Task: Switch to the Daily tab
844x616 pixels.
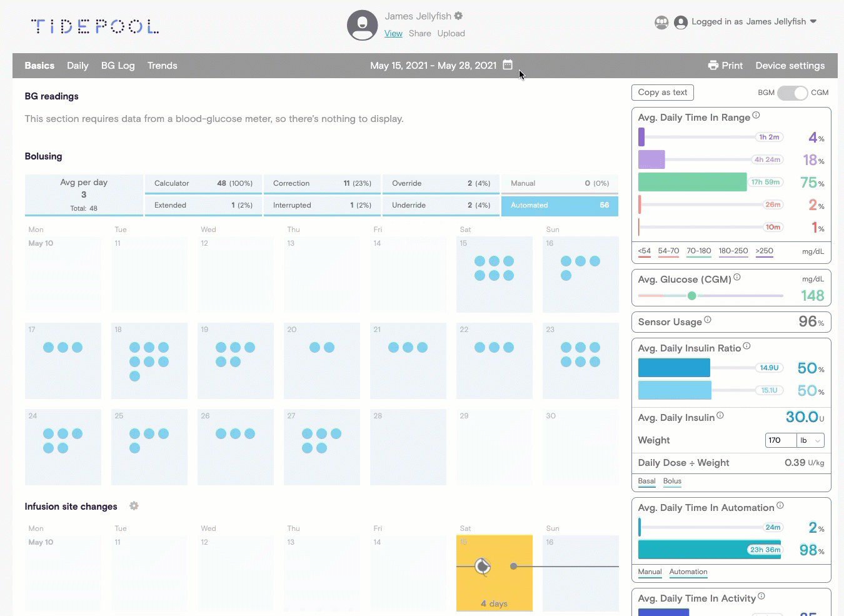Action: 78,66
